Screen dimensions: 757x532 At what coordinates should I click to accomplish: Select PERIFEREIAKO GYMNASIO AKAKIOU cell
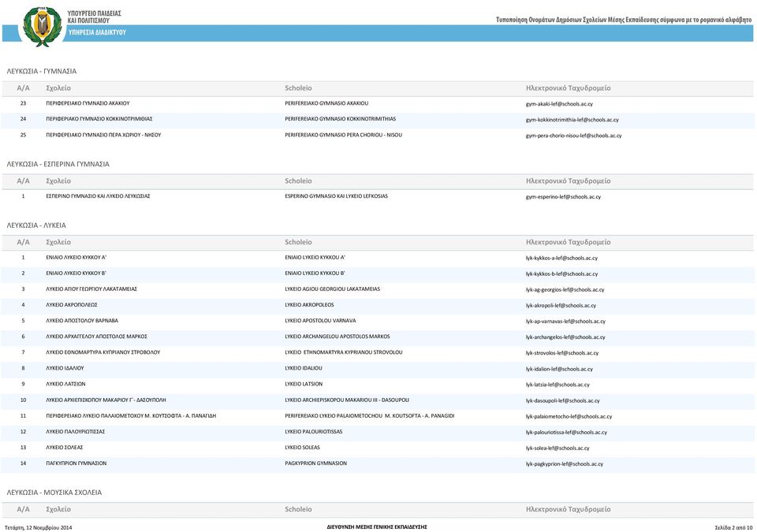[326, 103]
